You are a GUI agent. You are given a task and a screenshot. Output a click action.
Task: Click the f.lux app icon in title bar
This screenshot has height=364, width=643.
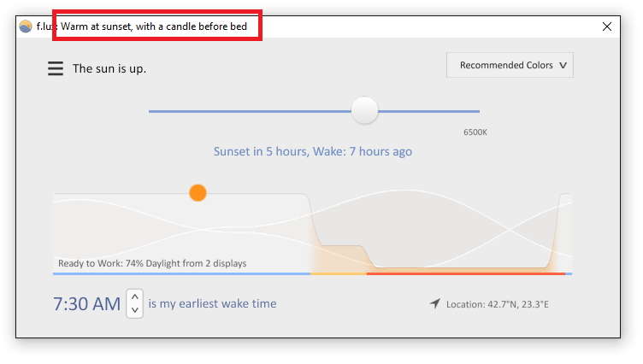26,26
